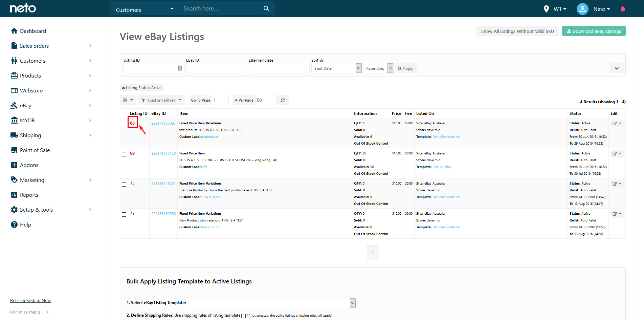Image resolution: width=644 pixels, height=320 pixels.
Task: Click the Addons plus icon
Action: 14,165
